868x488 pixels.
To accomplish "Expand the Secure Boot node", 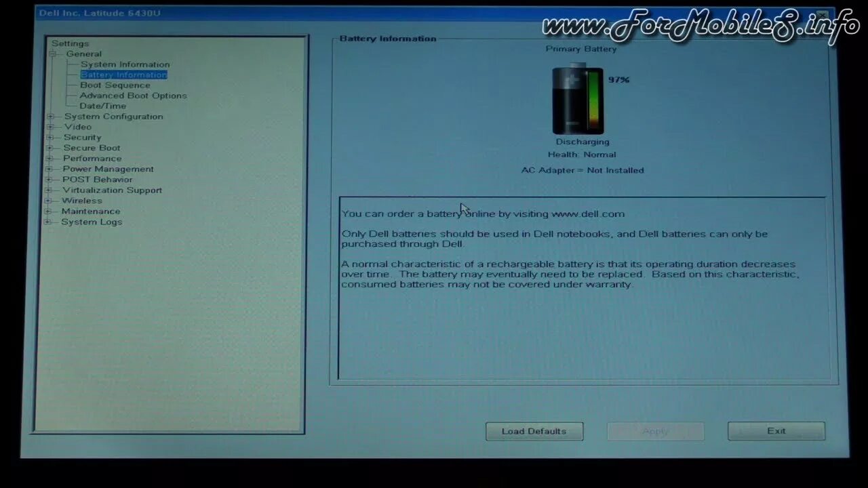I will point(50,148).
